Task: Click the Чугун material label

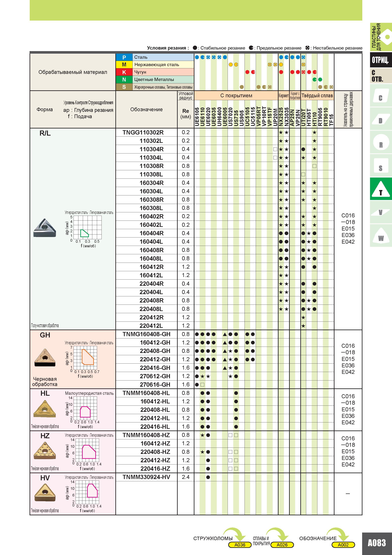Action: pyautogui.click(x=140, y=72)
